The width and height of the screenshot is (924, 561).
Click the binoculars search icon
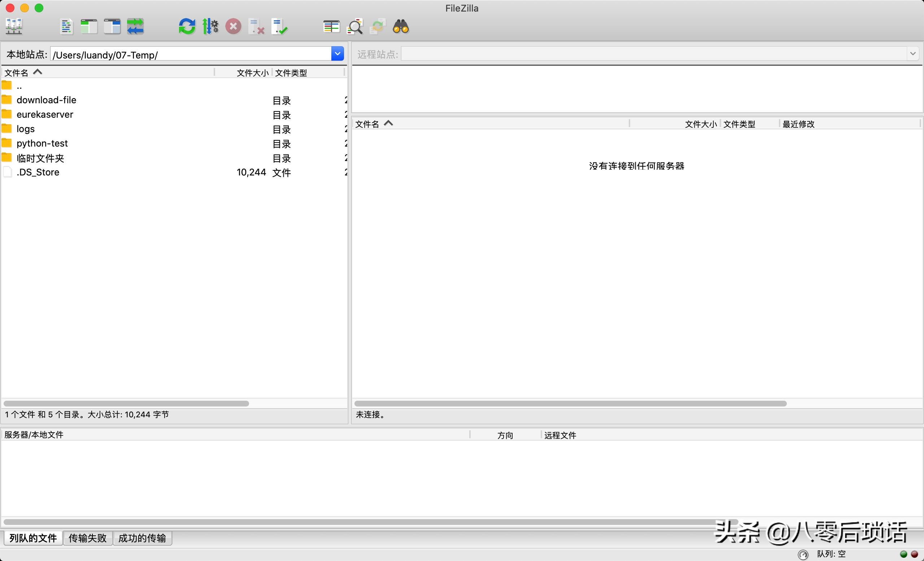click(401, 27)
